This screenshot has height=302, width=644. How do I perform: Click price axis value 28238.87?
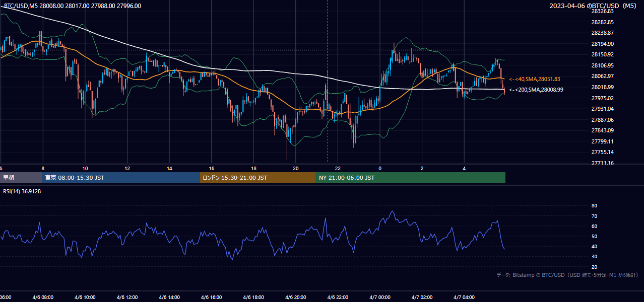click(602, 33)
